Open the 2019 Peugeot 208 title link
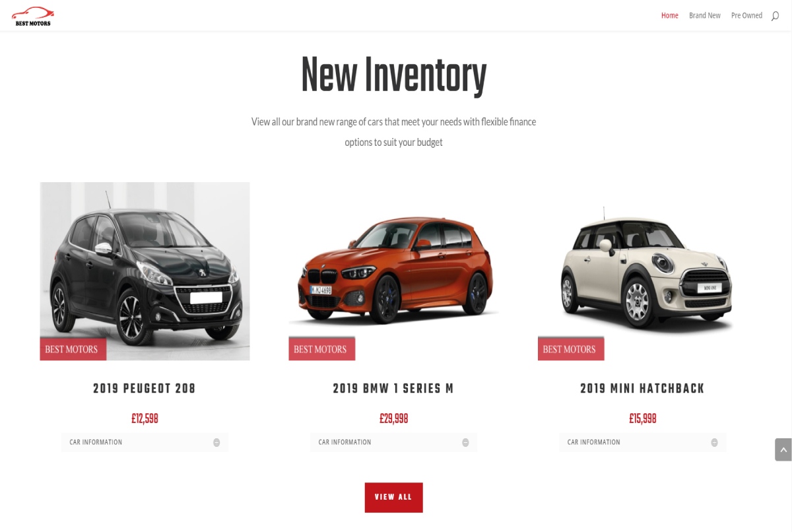The height and width of the screenshot is (532, 792). coord(145,388)
